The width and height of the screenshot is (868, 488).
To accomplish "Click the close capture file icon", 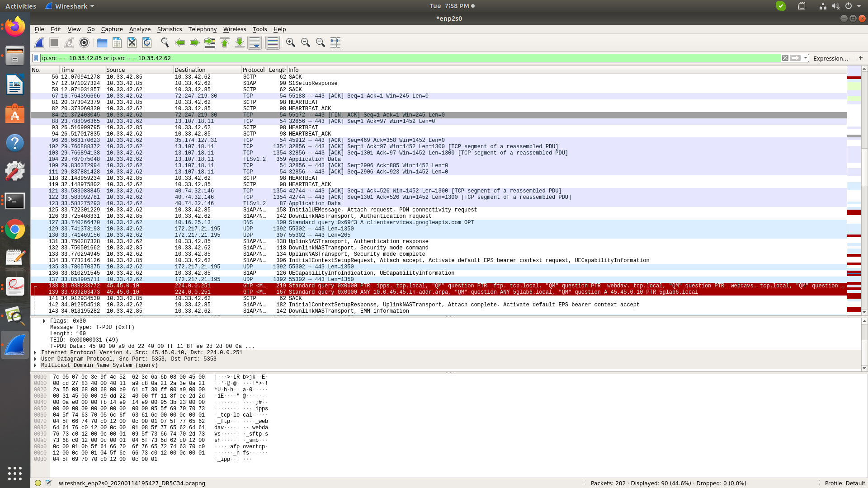I will 132,42.
